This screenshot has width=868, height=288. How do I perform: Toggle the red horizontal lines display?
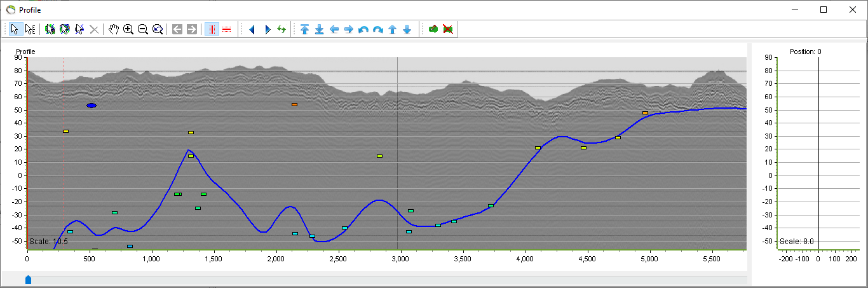(227, 29)
